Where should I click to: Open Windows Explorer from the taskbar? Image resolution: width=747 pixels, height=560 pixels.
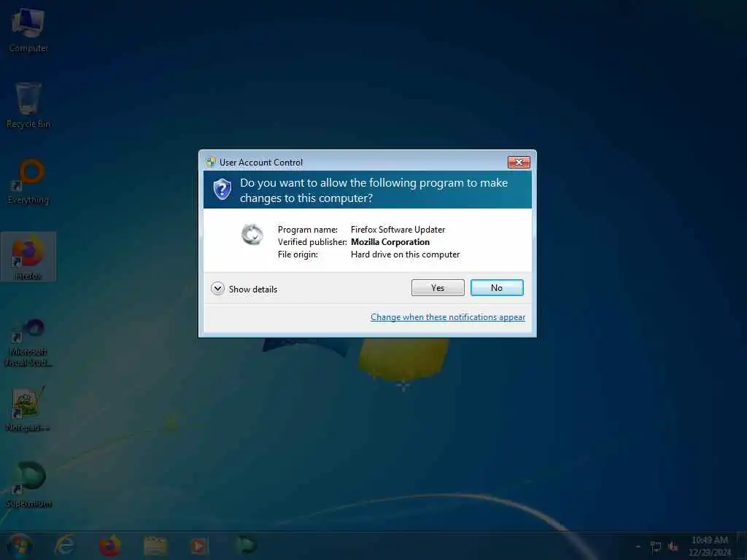155,545
